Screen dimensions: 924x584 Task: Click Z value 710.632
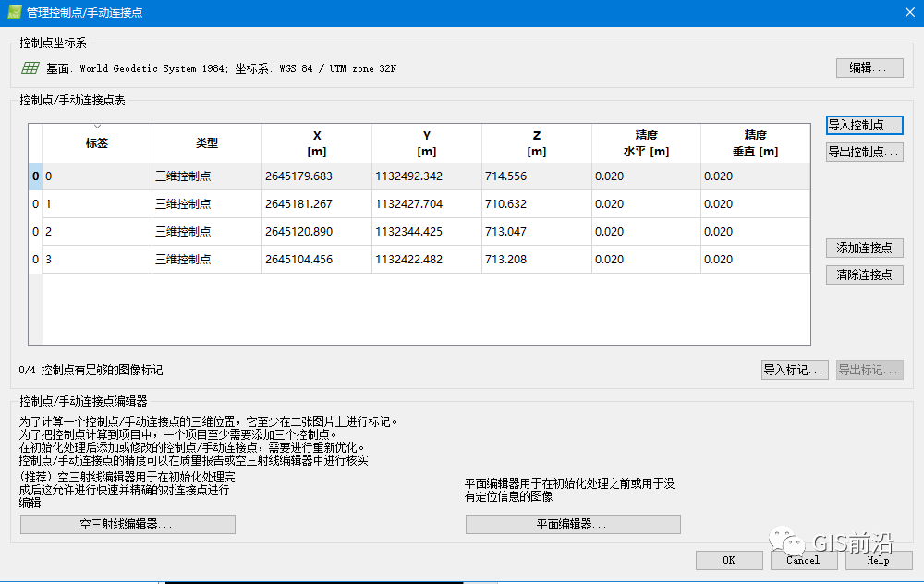(536, 204)
